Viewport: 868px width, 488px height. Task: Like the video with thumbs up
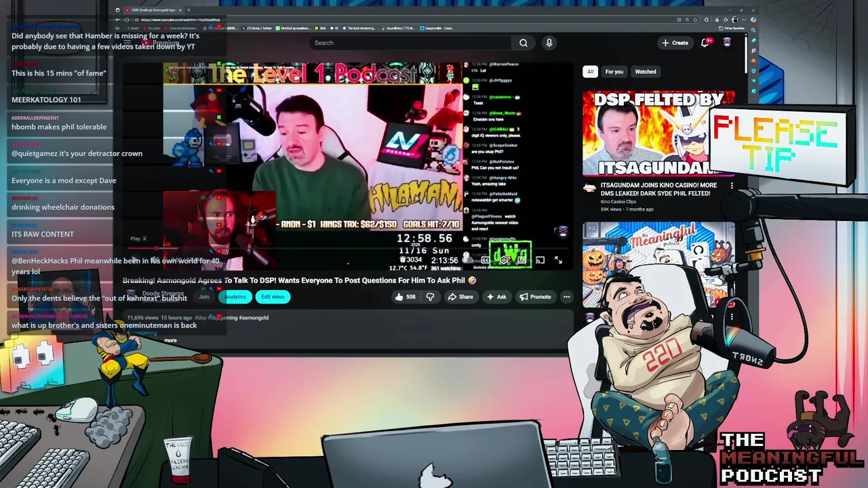[x=406, y=297]
